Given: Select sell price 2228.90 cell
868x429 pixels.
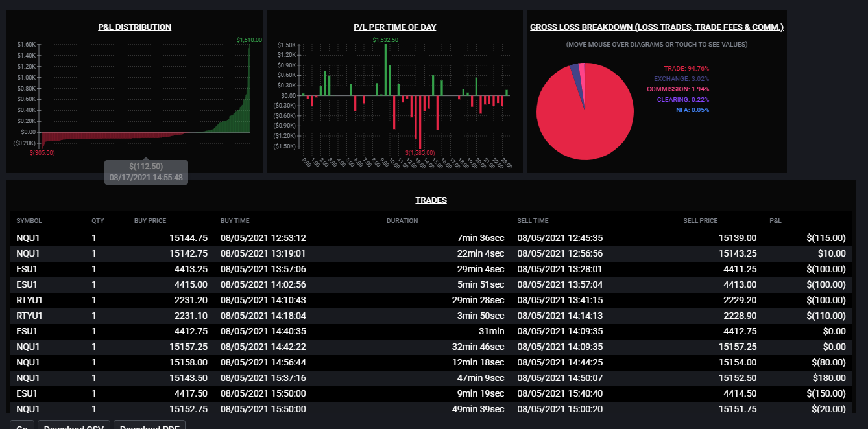Looking at the screenshot, I should pyautogui.click(x=740, y=316).
